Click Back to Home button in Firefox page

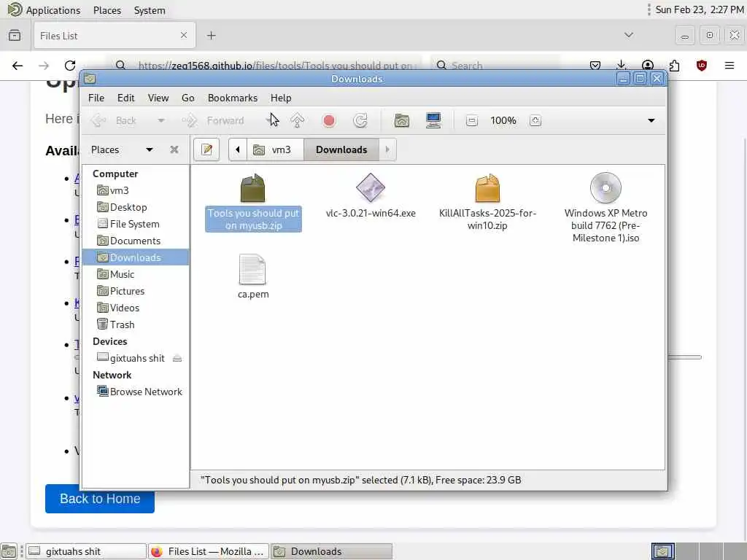click(99, 499)
